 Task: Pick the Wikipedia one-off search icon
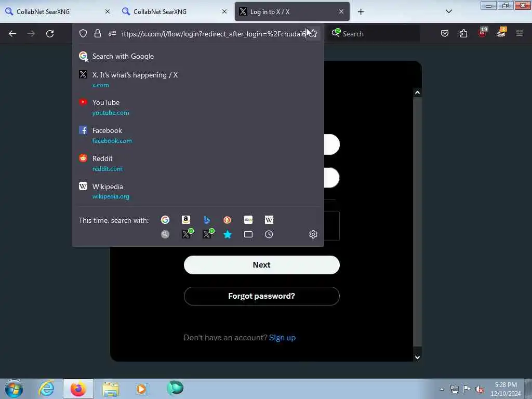269,220
